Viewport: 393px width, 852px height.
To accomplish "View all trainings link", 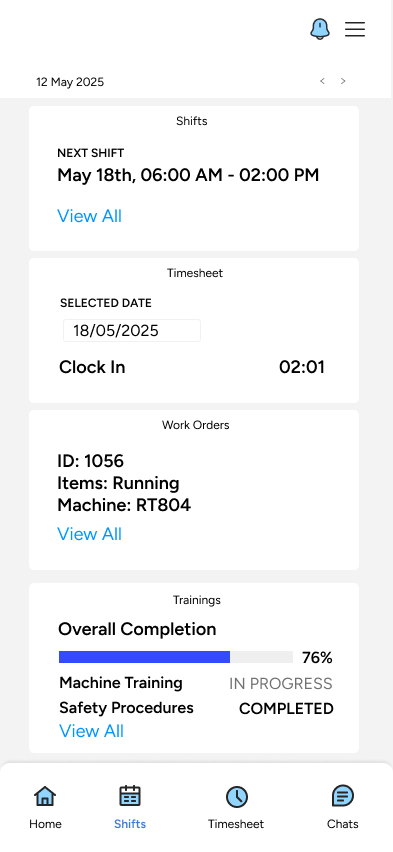I will click(91, 731).
